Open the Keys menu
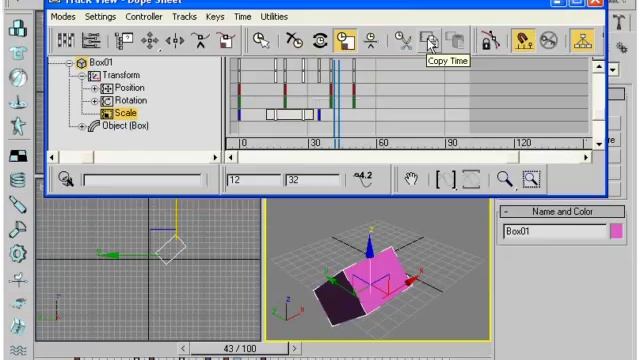 pos(215,17)
